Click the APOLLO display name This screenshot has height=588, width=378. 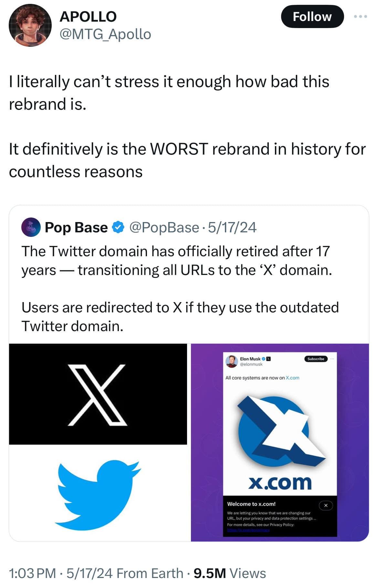[x=88, y=16]
